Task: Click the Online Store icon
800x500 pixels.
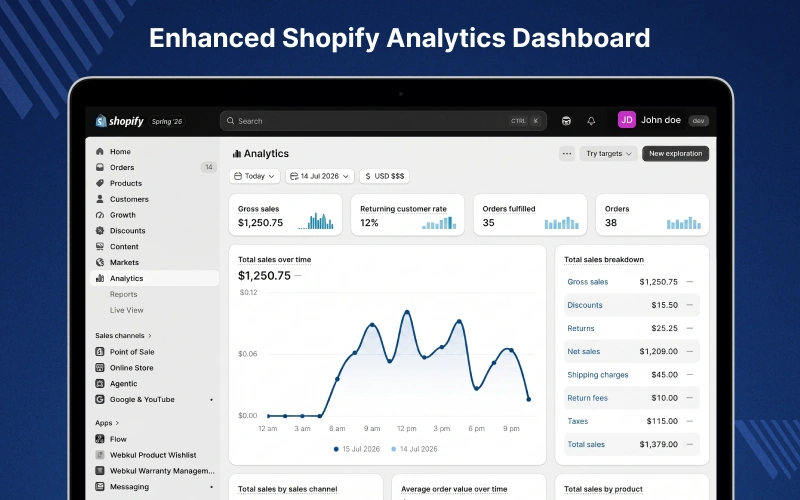Action: click(100, 367)
